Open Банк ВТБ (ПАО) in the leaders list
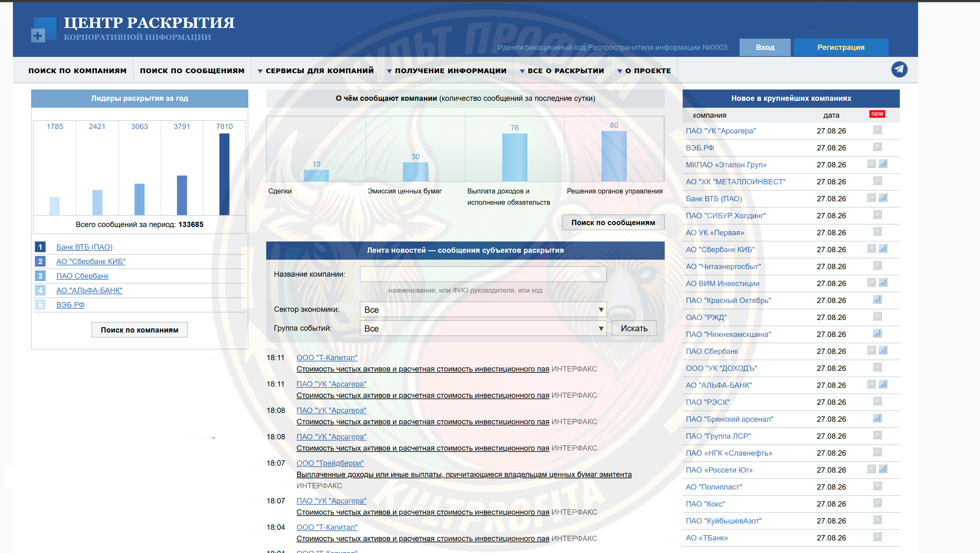Image resolution: width=980 pixels, height=553 pixels. [85, 247]
